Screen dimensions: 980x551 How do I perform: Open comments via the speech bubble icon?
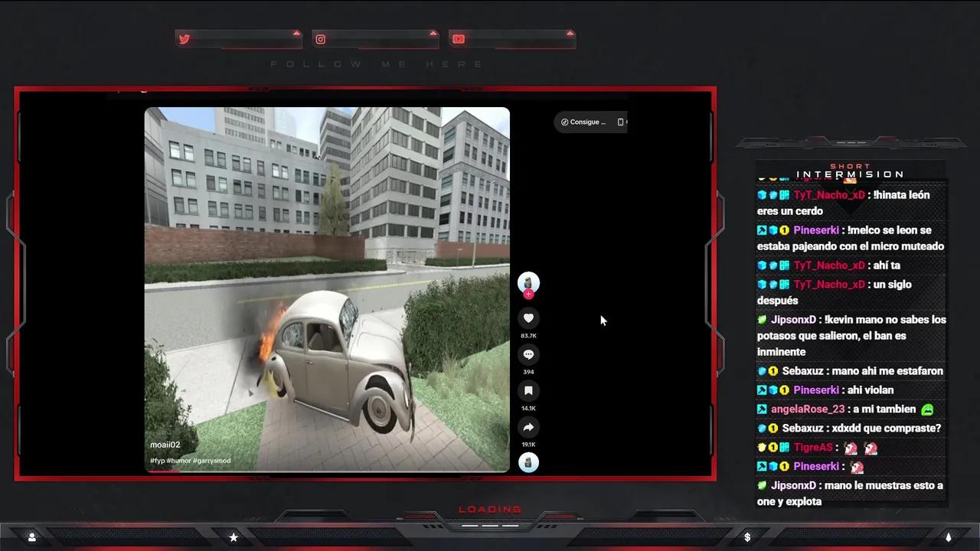coord(528,354)
